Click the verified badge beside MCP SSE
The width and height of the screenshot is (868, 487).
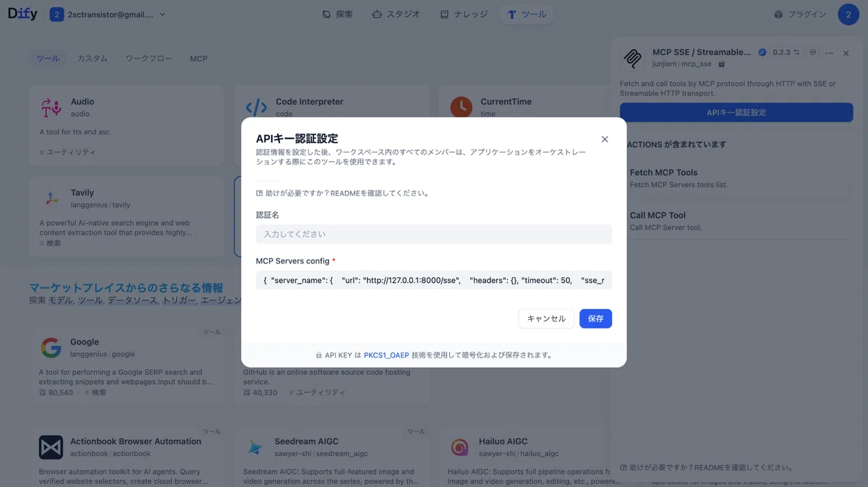(762, 52)
